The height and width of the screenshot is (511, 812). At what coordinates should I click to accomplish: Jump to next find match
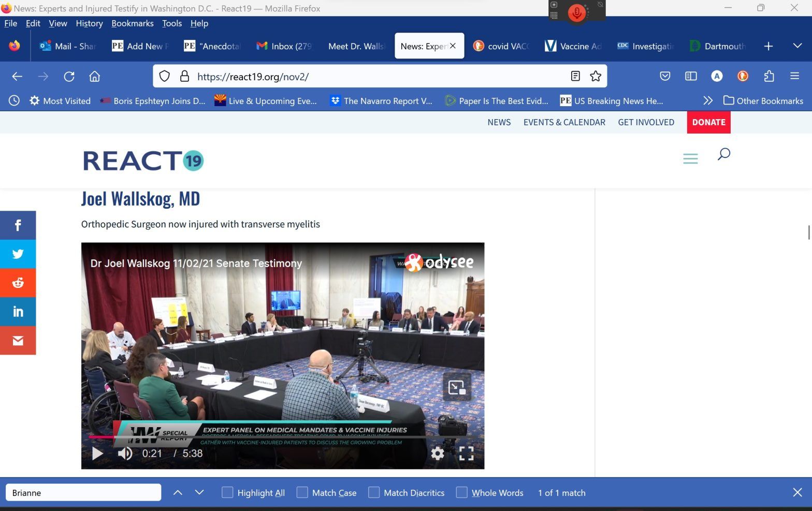coord(199,492)
